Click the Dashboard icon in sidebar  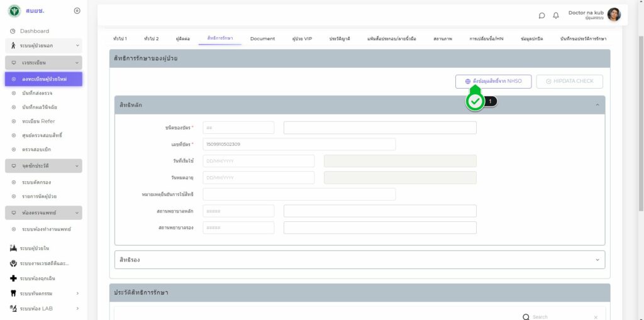[13, 31]
